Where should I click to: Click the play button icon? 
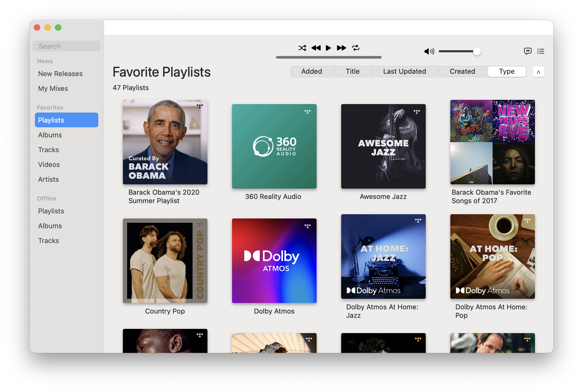coord(329,48)
